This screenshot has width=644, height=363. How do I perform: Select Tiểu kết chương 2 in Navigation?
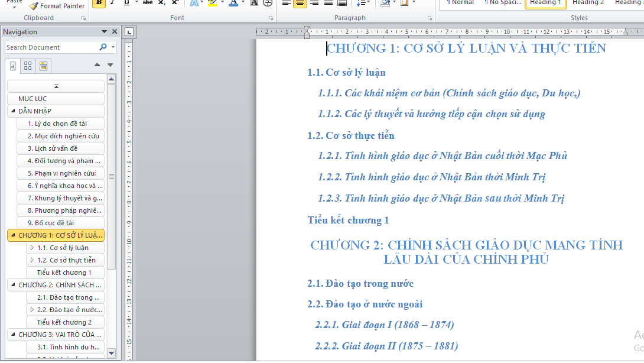click(65, 322)
